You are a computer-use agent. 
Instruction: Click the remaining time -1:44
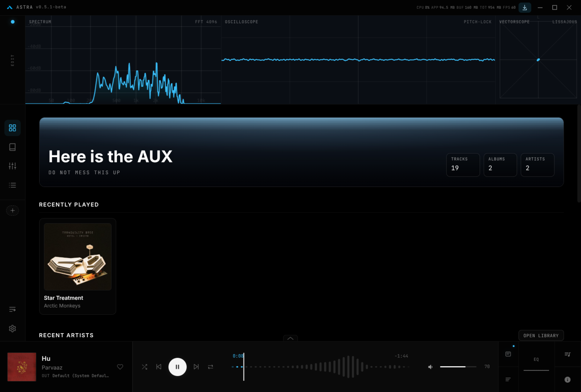[401, 356]
